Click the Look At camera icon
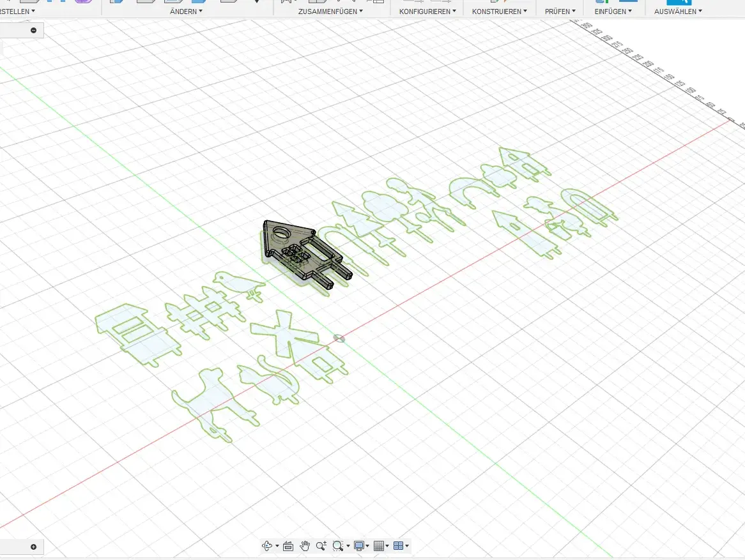This screenshot has height=560, width=745. click(288, 546)
